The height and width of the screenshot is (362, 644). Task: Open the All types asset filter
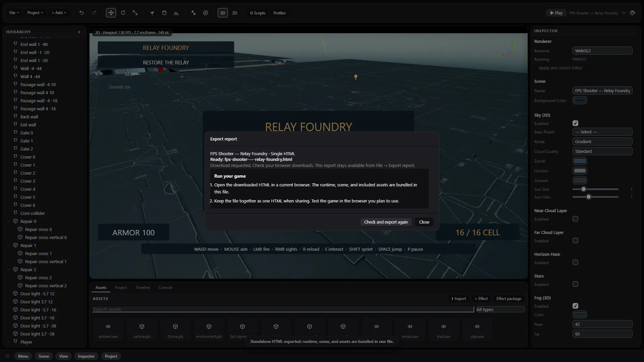(x=500, y=309)
